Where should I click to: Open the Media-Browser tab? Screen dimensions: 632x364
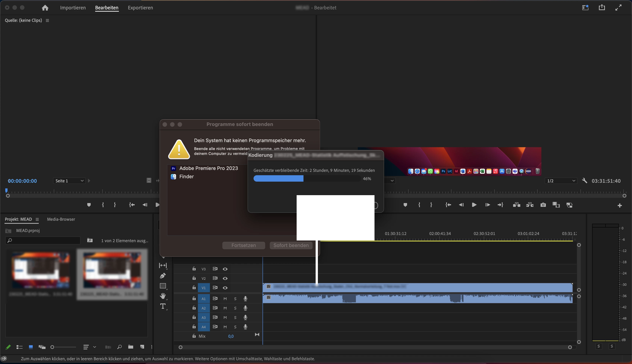(61, 219)
